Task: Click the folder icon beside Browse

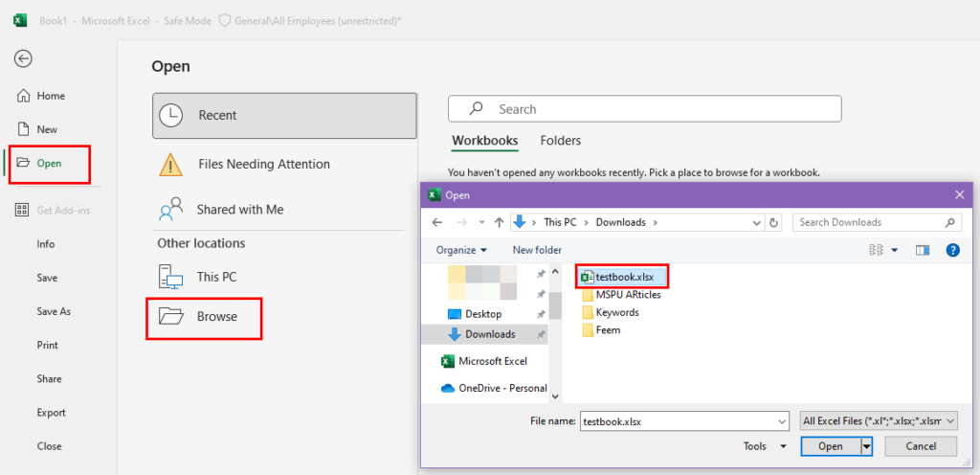Action: coord(170,317)
